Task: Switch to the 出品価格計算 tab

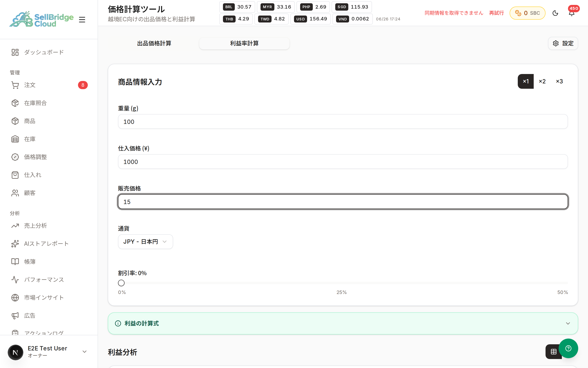Action: (x=154, y=43)
